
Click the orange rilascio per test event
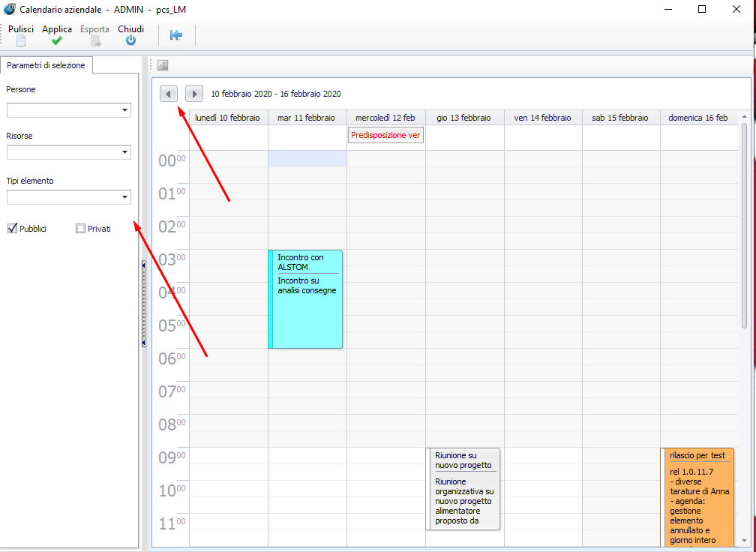click(x=697, y=495)
